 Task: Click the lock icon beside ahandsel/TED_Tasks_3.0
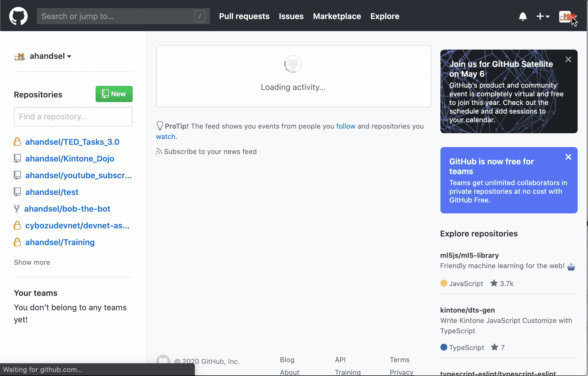(x=17, y=142)
